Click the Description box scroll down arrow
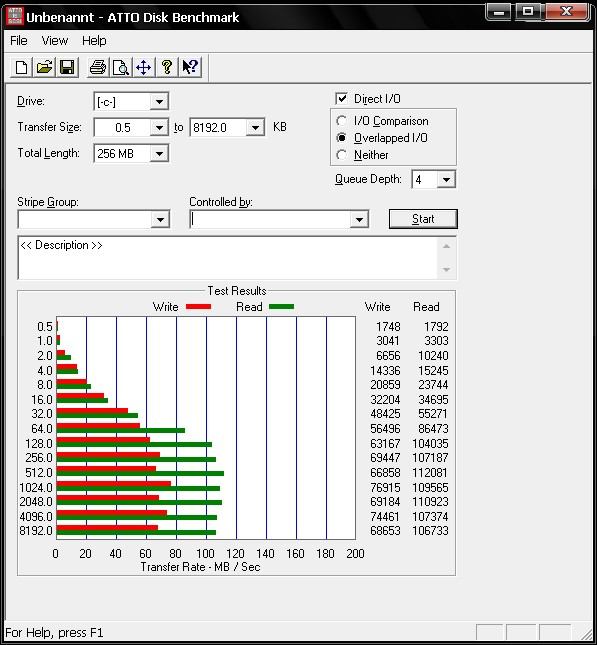Image resolution: width=597 pixels, height=645 pixels. click(x=446, y=269)
